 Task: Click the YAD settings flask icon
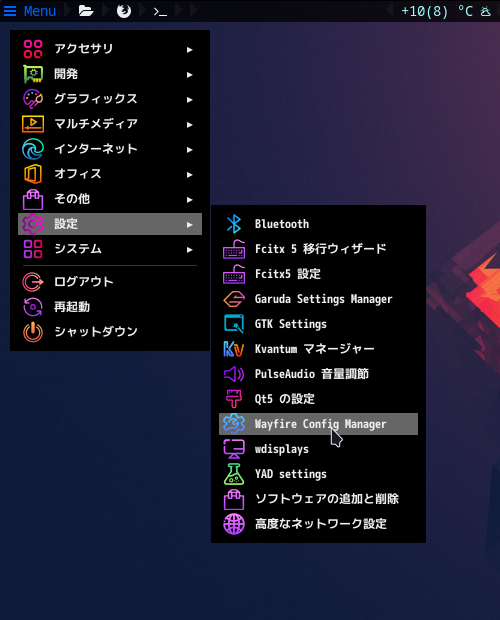click(x=234, y=474)
